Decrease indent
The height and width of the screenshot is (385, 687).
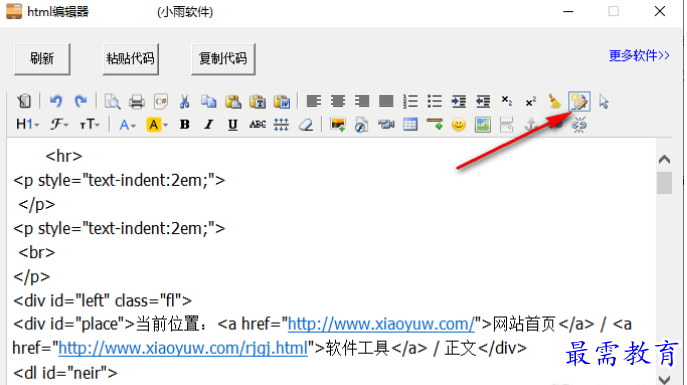[x=483, y=102]
